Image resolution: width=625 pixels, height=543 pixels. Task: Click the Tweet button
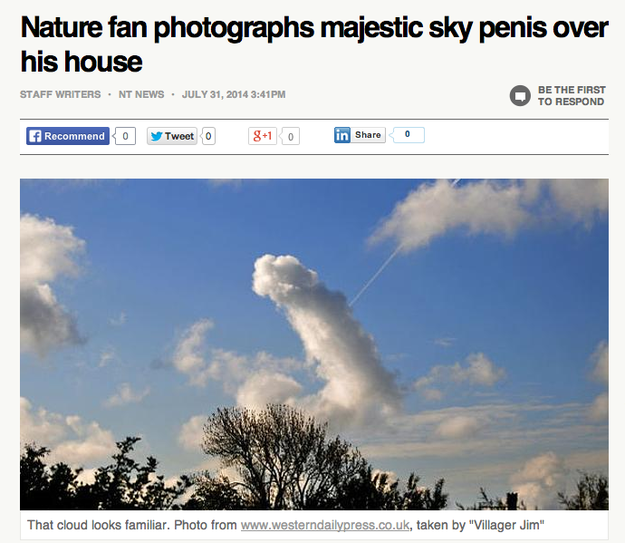coord(172,136)
